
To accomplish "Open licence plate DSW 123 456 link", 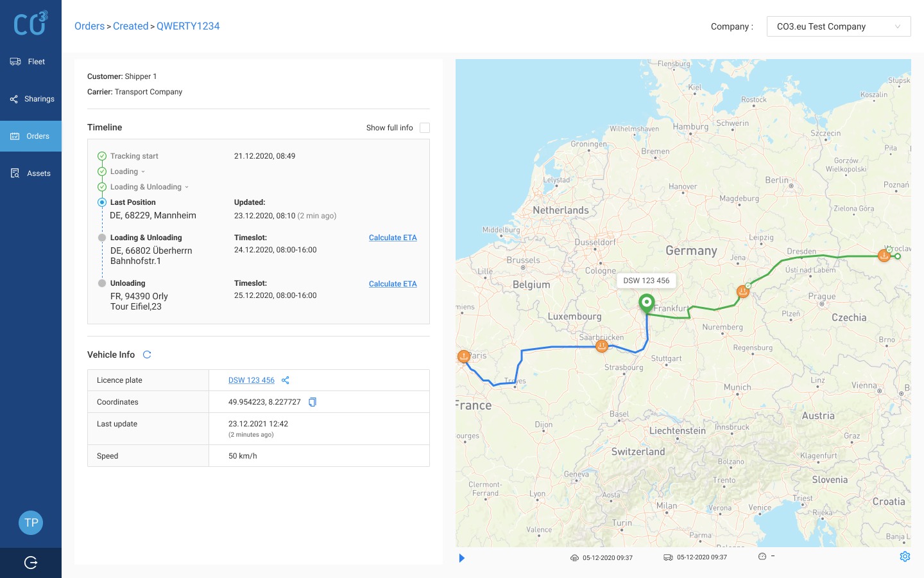I will [x=252, y=380].
